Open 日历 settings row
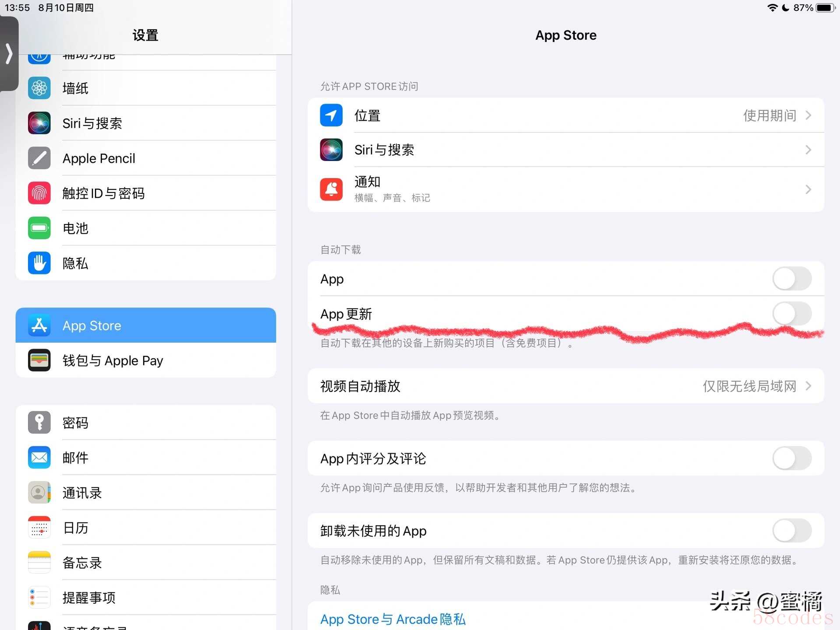 (146, 528)
